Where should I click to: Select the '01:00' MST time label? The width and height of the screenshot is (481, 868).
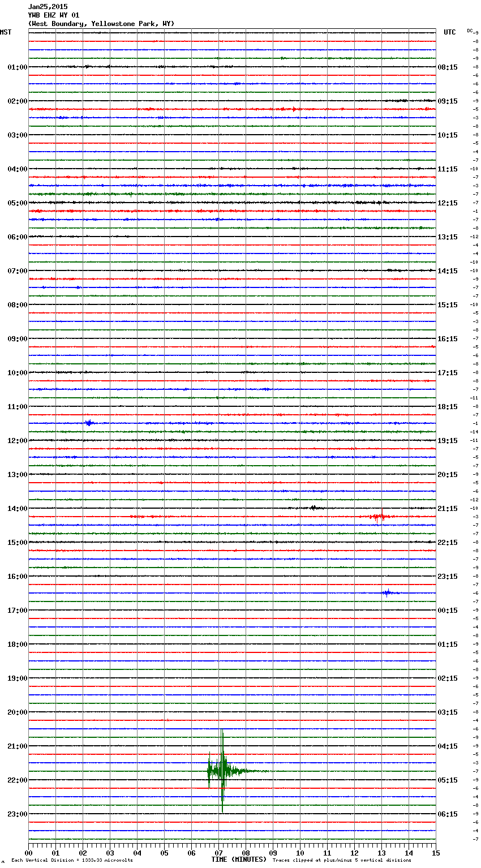click(x=18, y=67)
